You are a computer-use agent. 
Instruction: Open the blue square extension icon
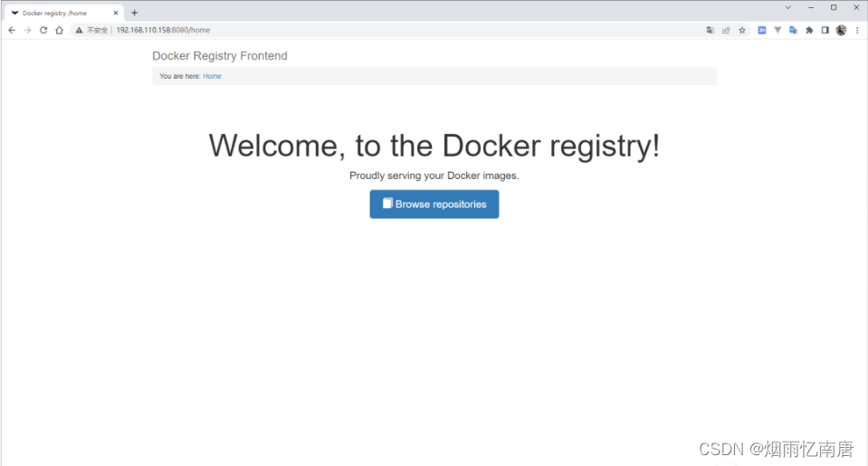click(x=762, y=30)
